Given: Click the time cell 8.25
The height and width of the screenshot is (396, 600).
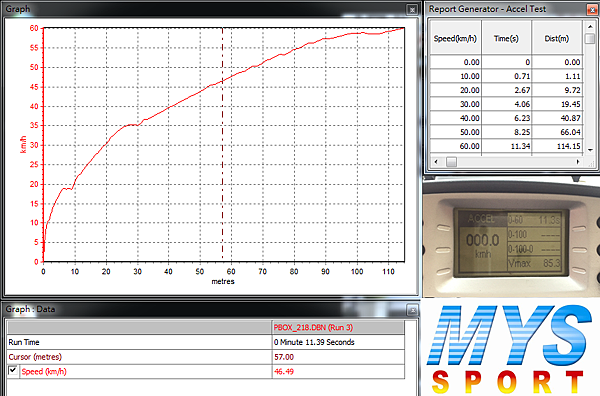Looking at the screenshot, I should [x=506, y=132].
